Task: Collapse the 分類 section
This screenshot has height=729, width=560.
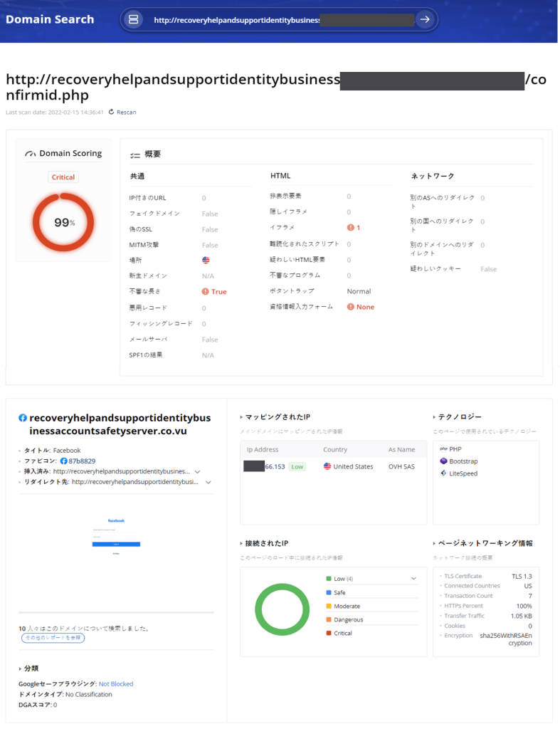Action: click(x=20, y=668)
